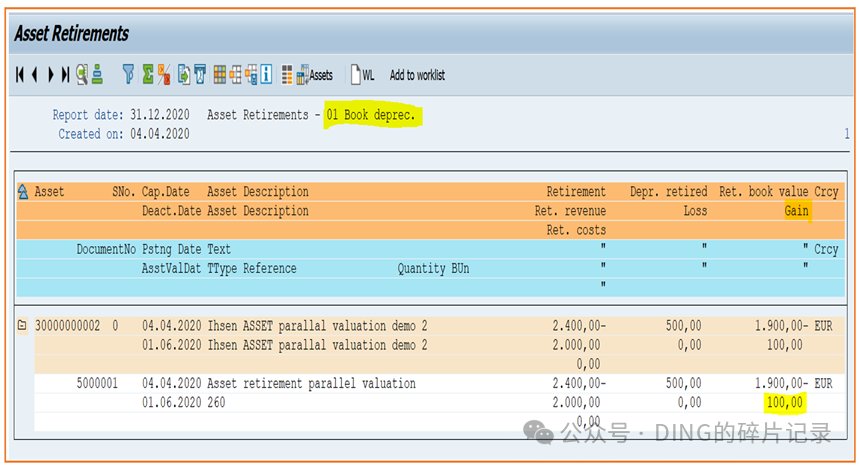Screen dimensions: 859x467
Task: Click the orange subtotals icon
Action: 164,75
